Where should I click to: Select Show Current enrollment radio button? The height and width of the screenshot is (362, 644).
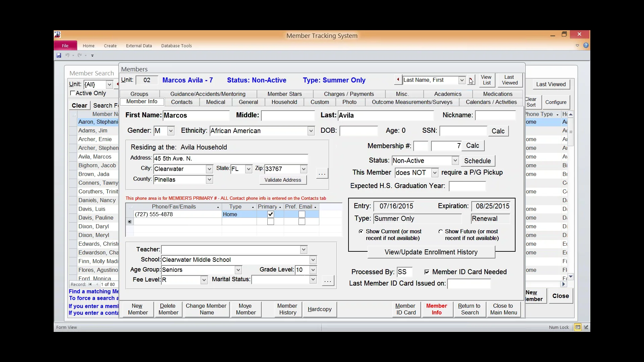361,231
